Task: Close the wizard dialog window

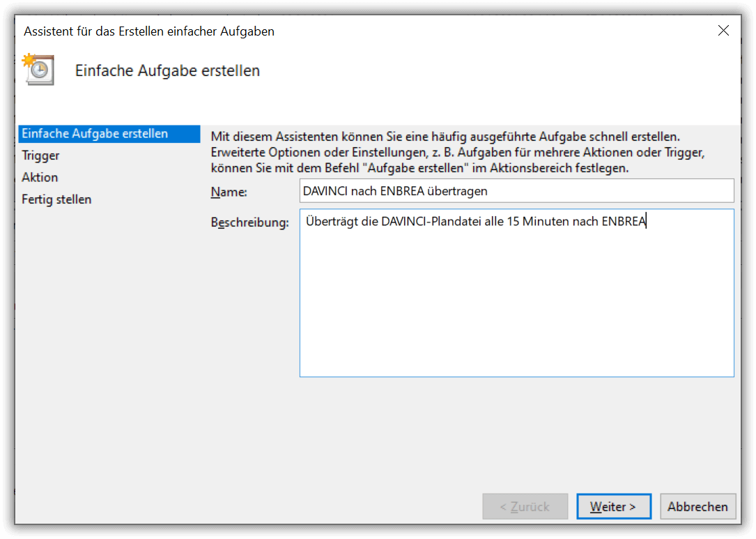Action: 723,31
